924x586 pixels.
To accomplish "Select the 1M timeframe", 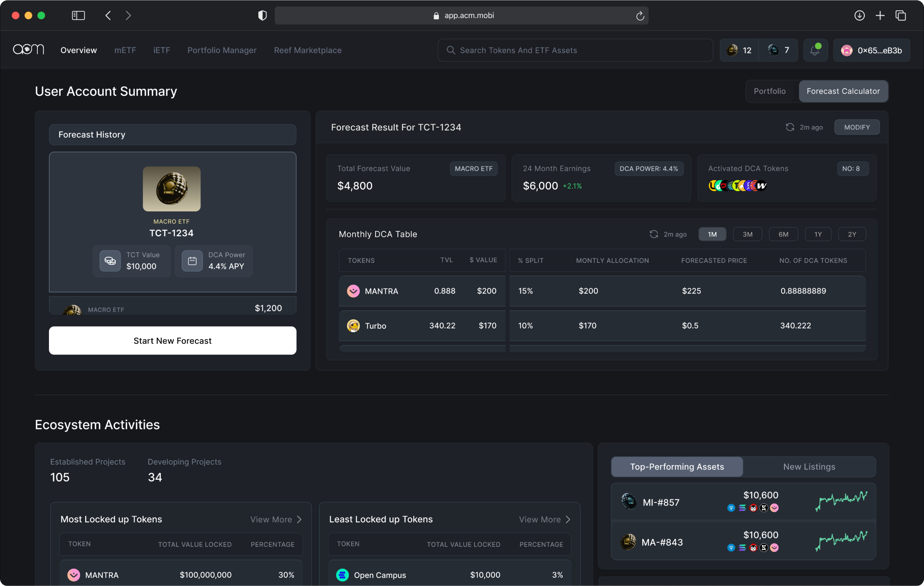I will click(712, 234).
